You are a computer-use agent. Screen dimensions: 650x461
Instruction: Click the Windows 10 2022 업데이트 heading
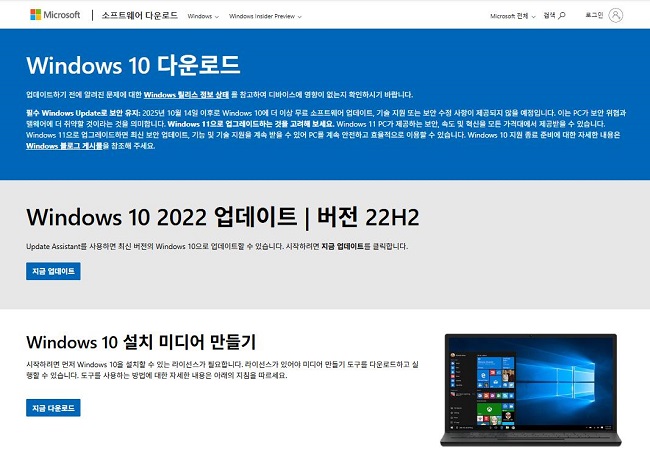tap(223, 217)
